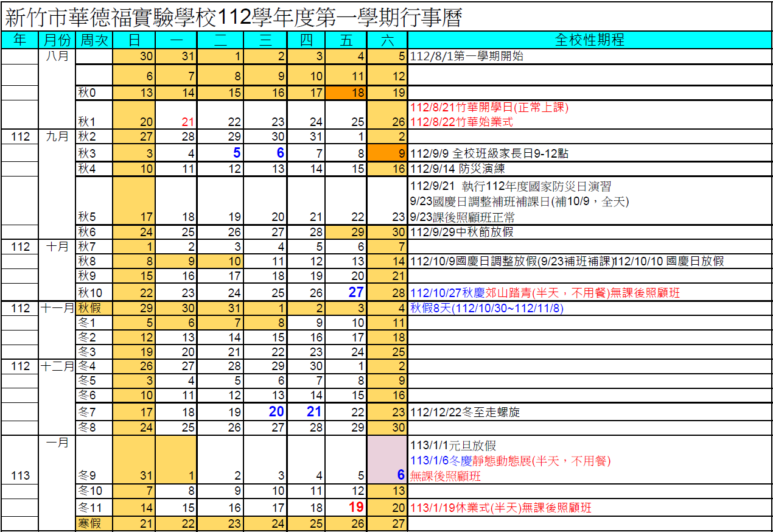Click the 112/9/14 防災演練 event
The height and width of the screenshot is (532, 773).
pos(458,168)
